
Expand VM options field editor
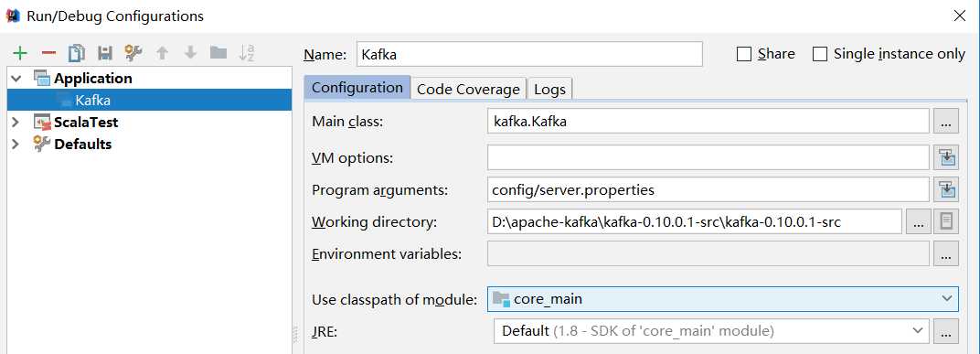[945, 157]
